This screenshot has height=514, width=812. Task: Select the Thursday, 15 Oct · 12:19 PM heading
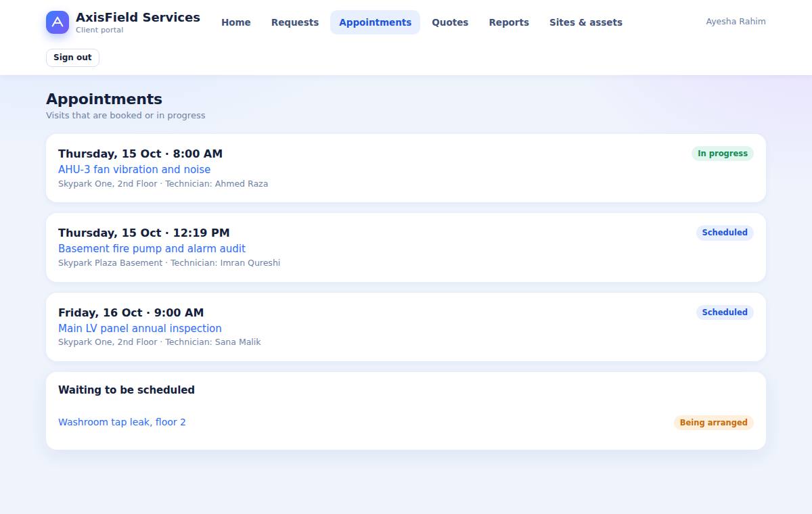click(x=144, y=233)
